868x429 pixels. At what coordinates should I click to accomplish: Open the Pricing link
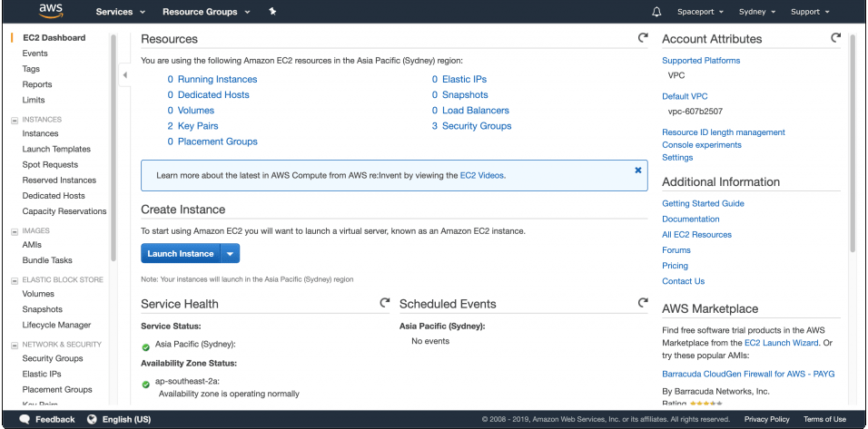point(675,265)
